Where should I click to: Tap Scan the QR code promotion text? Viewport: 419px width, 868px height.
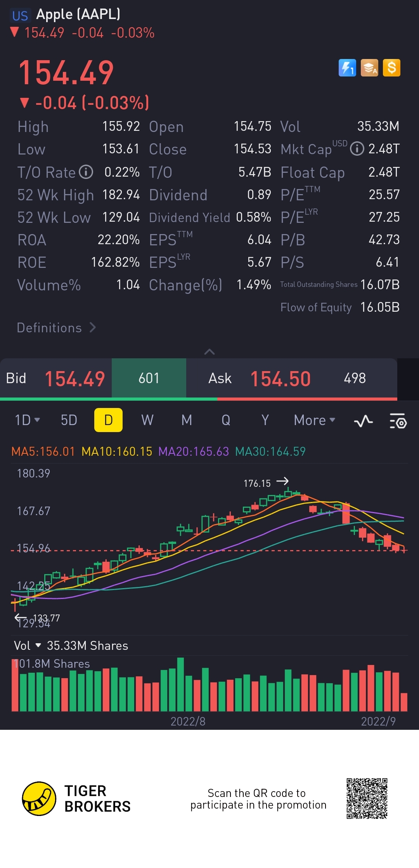[x=258, y=799]
